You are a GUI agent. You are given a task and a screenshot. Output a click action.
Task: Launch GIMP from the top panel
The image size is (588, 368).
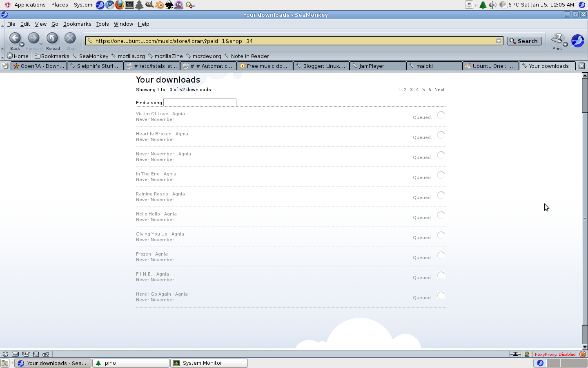[x=149, y=5]
